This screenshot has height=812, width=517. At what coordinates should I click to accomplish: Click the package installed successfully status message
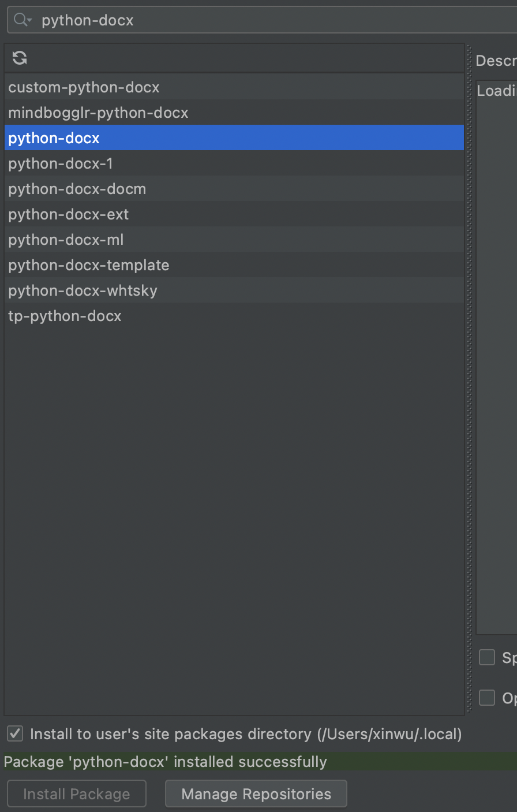pos(166,762)
